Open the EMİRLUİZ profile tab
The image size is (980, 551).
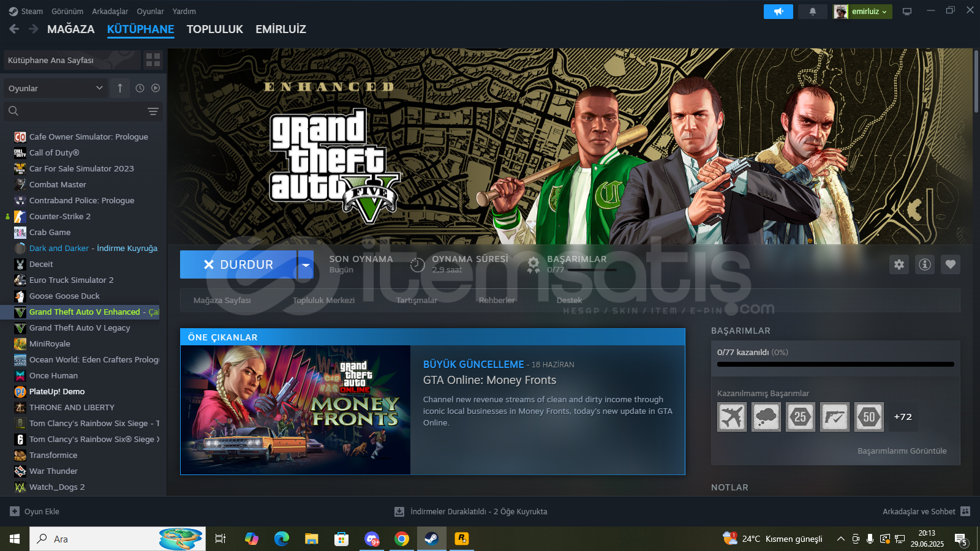click(281, 29)
